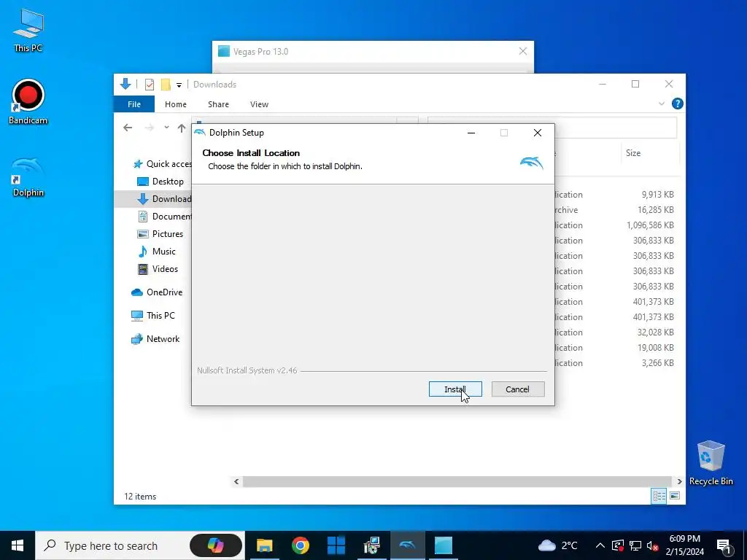This screenshot has width=747, height=560.
Task: Open recent locations dropdown arrow
Action: point(166,128)
